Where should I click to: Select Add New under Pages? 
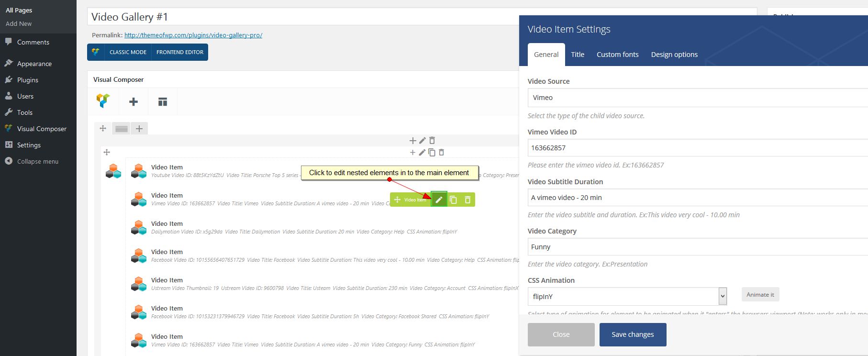(19, 23)
